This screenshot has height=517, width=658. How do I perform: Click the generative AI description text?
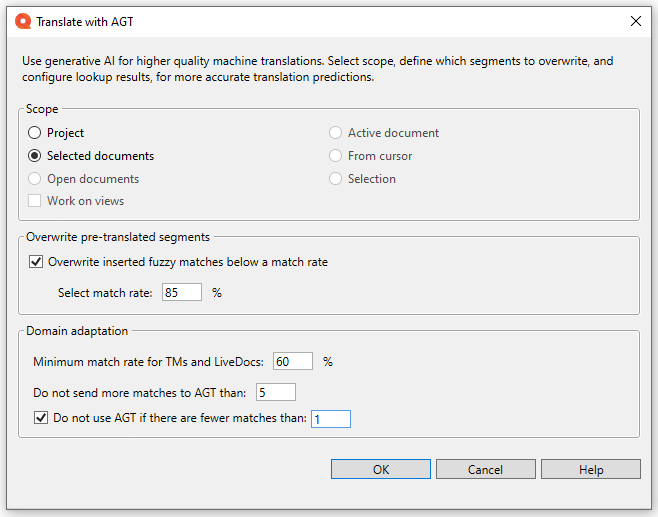[318, 69]
